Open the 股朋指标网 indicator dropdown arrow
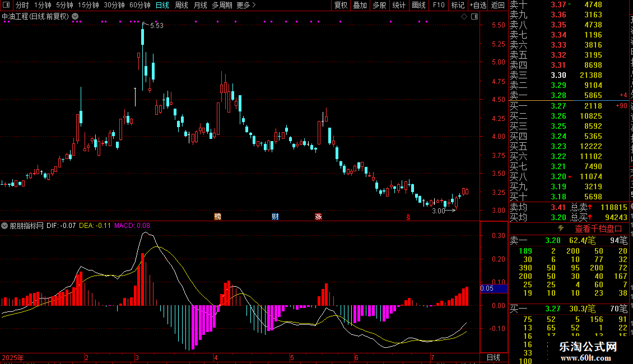 [x=4, y=226]
